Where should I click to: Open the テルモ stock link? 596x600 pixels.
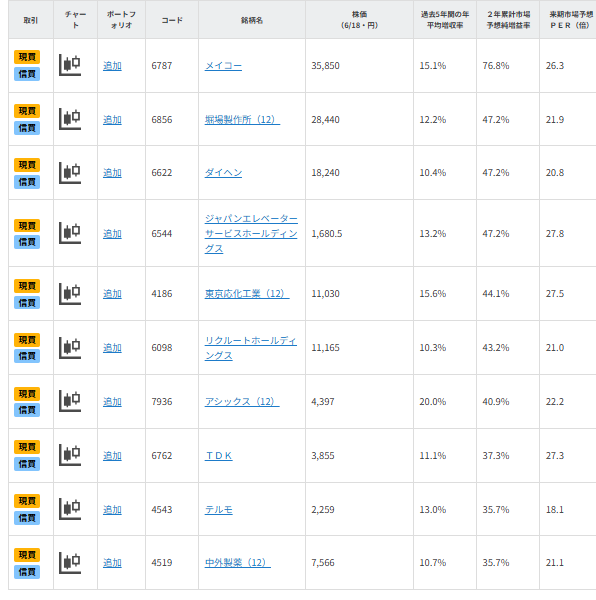tap(219, 510)
